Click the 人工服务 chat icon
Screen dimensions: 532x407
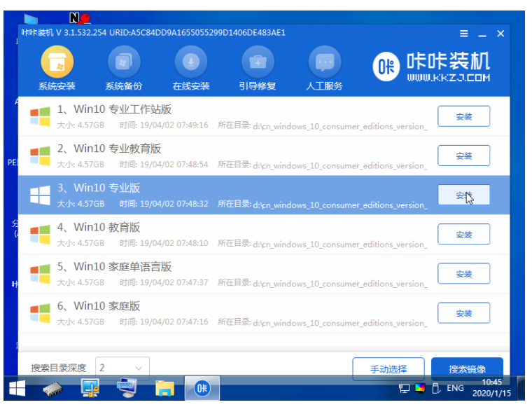tap(324, 64)
